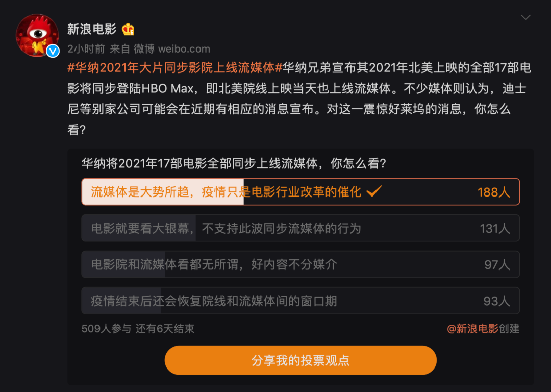551x392 pixels.
Task: Expand the post options chevron
Action: click(x=525, y=18)
